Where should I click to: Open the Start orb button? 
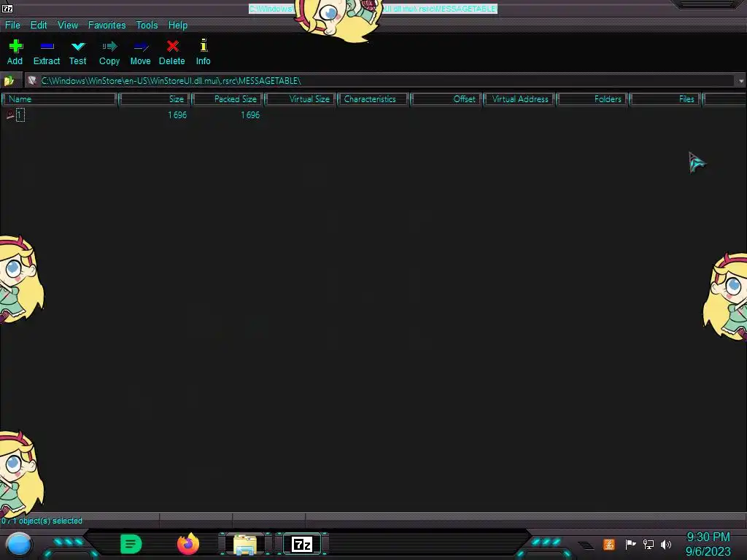(x=19, y=544)
